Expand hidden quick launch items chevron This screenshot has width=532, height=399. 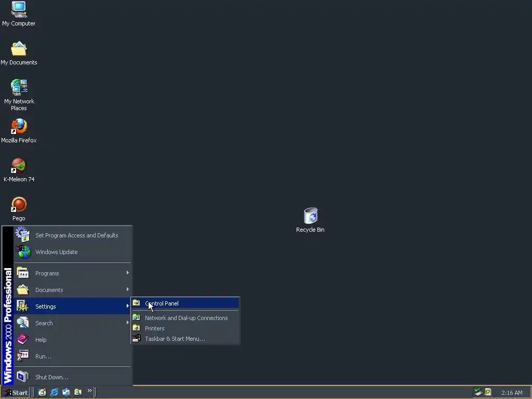[x=89, y=391]
